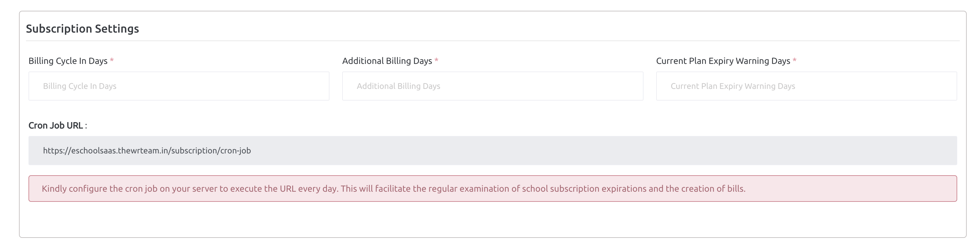Focus the Additional Billing Days placeholder text
This screenshot has width=980, height=248.
pyautogui.click(x=398, y=86)
